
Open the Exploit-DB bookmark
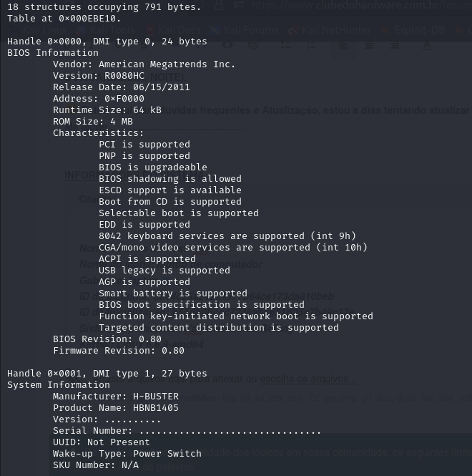coord(413,30)
